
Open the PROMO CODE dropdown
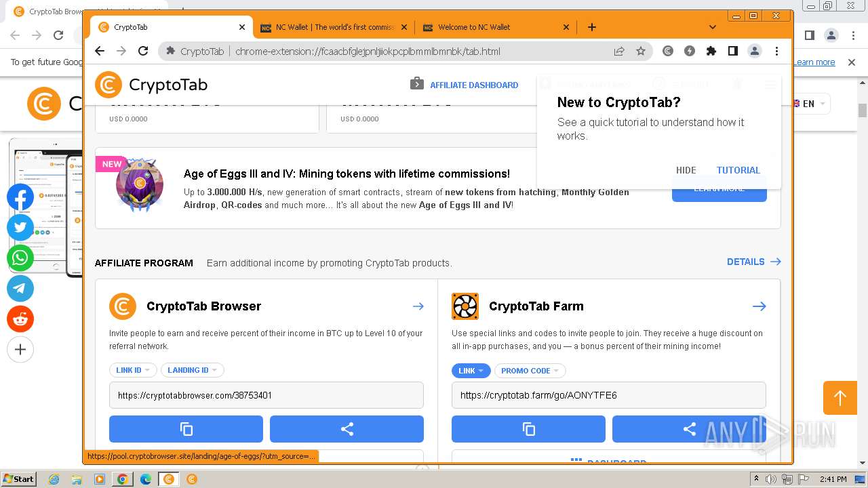coord(530,371)
